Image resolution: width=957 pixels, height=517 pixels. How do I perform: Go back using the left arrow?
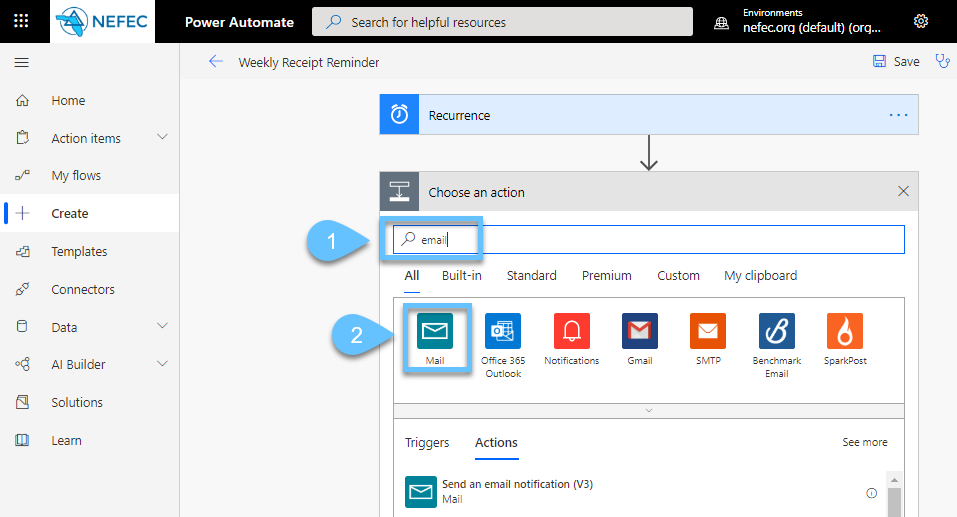click(215, 61)
